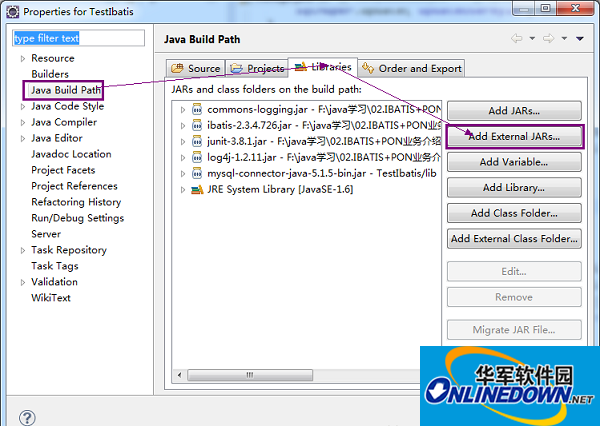Expand JRE System Library entry
The height and width of the screenshot is (426, 600).
[x=183, y=189]
